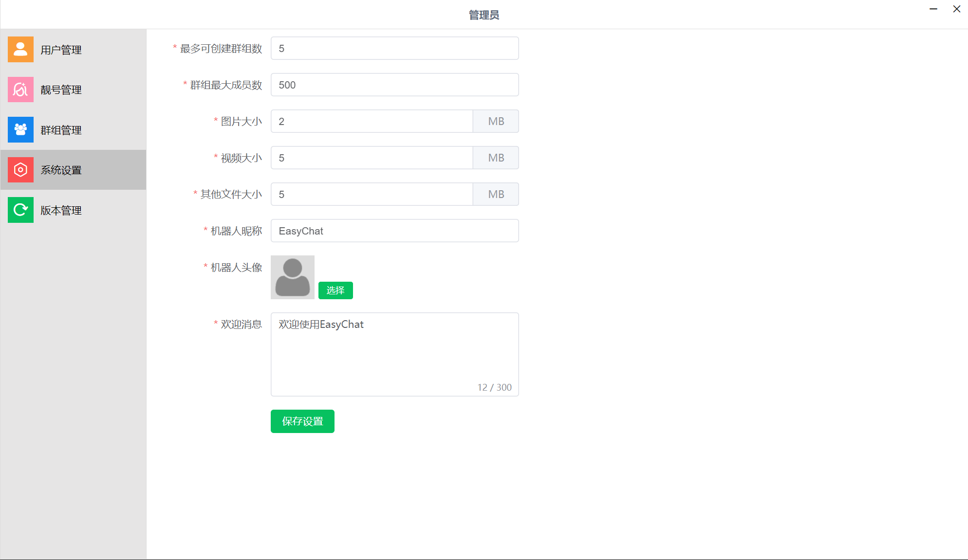
Task: Click into the 群组最大成员数 field
Action: coord(394,85)
